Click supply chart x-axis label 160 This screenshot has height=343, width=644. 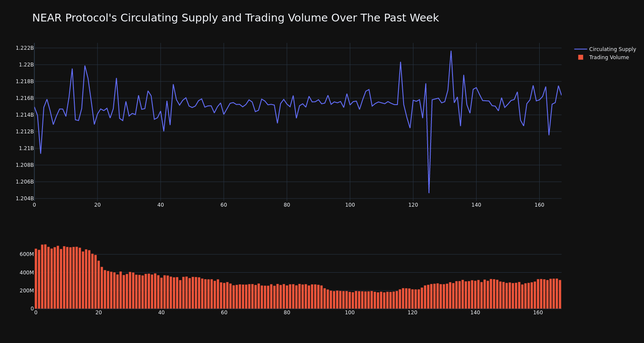(x=539, y=205)
